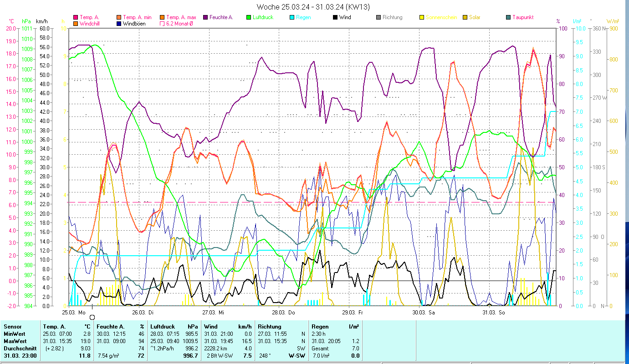Select the 'MinWert' row label
Viewport: 629px width, 364px height.
tap(14, 334)
